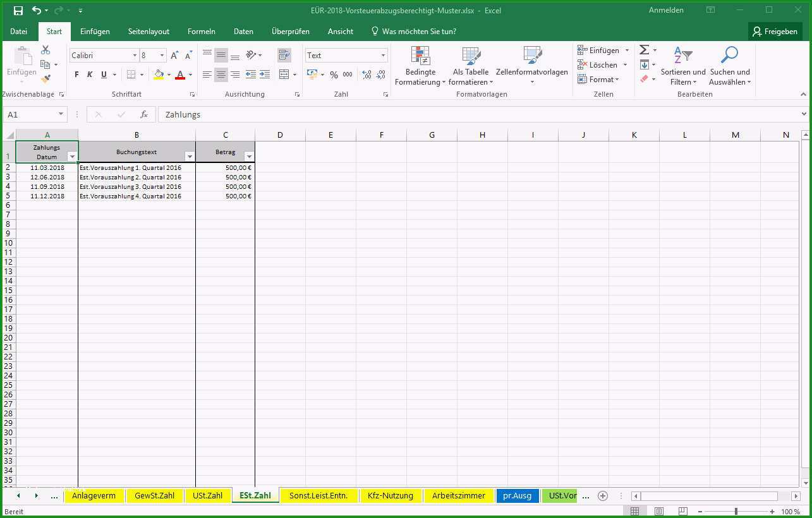Screen dimensions: 812x518
Task: Expand the Name Box dropdown arrow
Action: (61, 114)
